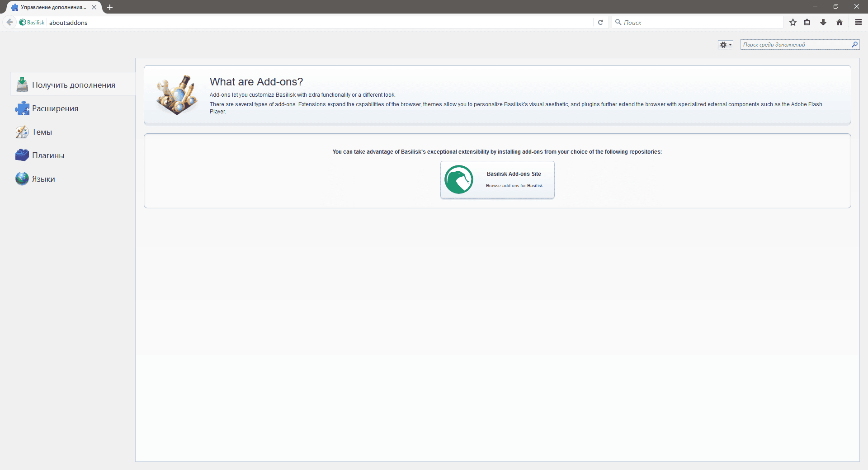This screenshot has width=868, height=470.
Task: Open the hamburger menu
Action: pos(858,22)
